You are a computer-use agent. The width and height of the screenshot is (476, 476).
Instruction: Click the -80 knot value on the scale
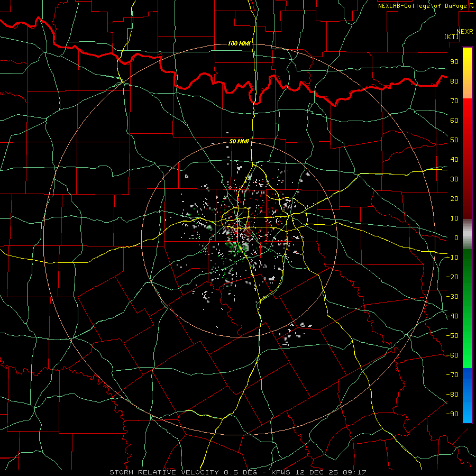(452, 395)
